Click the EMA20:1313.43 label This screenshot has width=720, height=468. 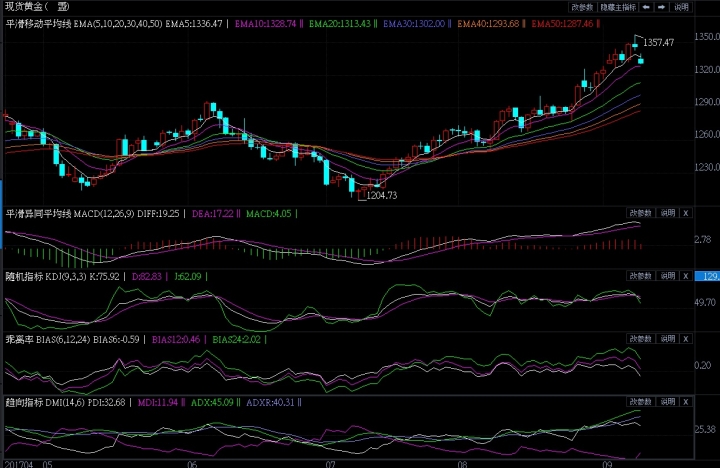pyautogui.click(x=340, y=23)
